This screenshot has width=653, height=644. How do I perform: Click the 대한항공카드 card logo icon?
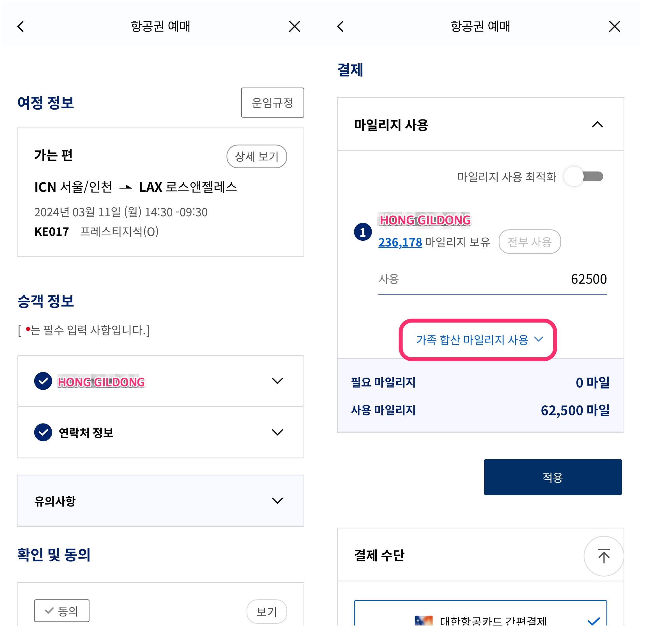click(x=424, y=620)
